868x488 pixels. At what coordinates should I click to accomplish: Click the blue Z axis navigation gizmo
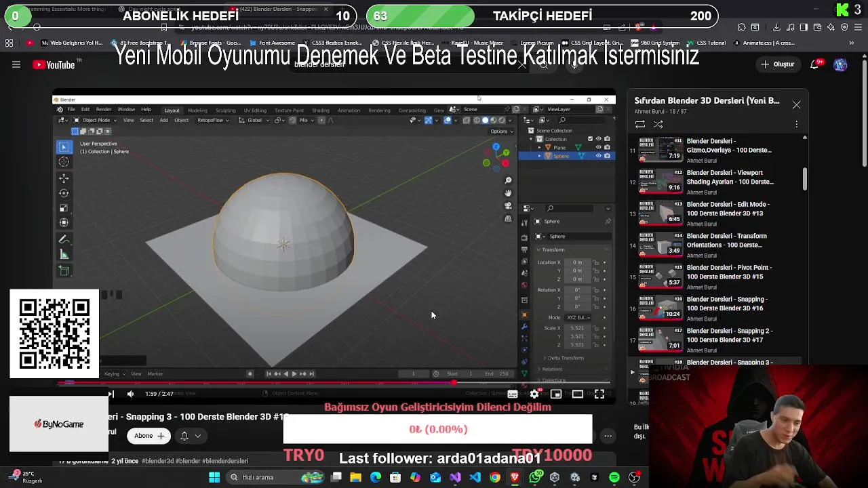(496, 147)
